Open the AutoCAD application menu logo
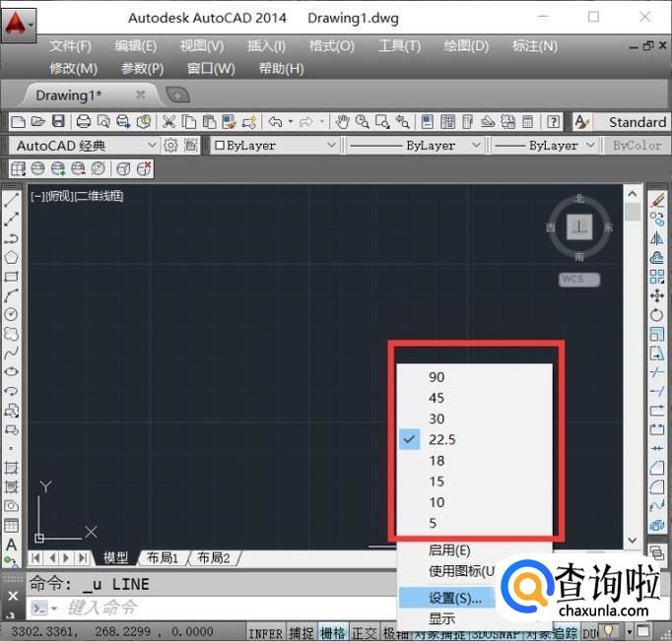 pyautogui.click(x=19, y=25)
